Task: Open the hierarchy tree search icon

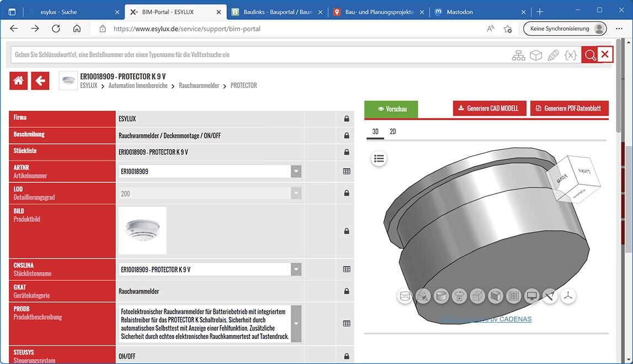Action: point(518,55)
